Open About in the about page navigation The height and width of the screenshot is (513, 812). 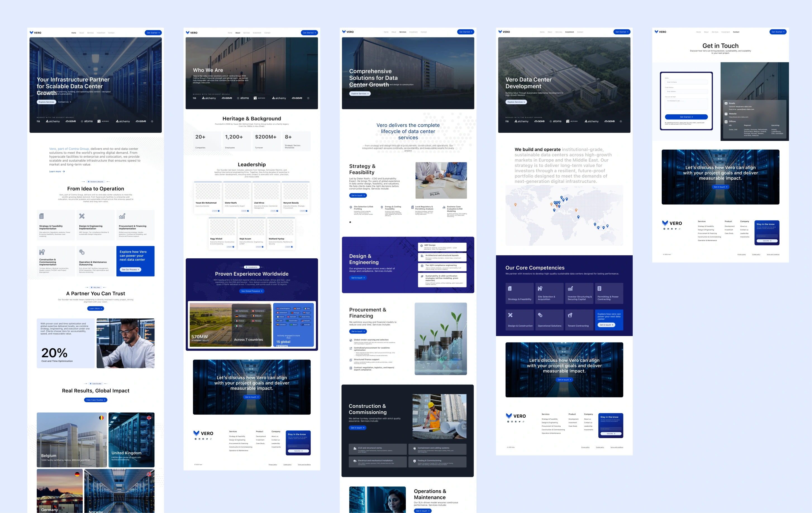[238, 33]
